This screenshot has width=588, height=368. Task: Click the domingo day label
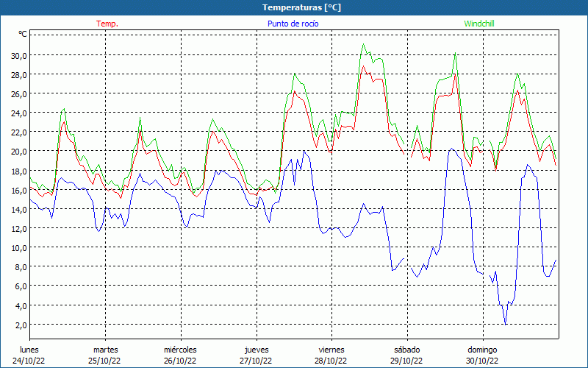[482, 350]
